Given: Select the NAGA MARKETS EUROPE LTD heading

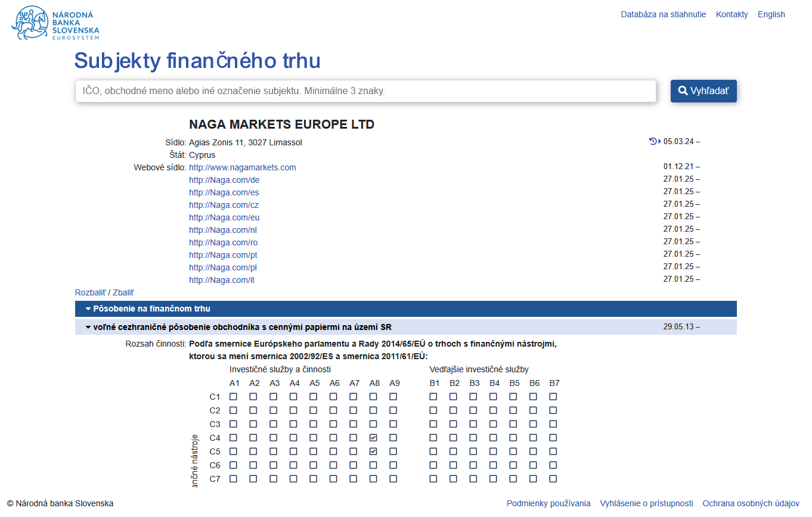Looking at the screenshot, I should [x=281, y=124].
